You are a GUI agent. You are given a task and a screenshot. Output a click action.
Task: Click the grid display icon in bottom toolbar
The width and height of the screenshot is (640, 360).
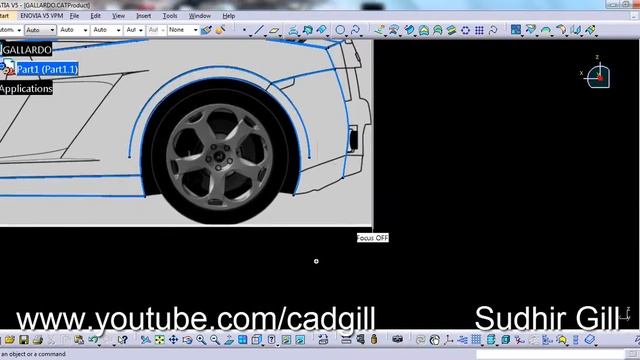coord(476,340)
